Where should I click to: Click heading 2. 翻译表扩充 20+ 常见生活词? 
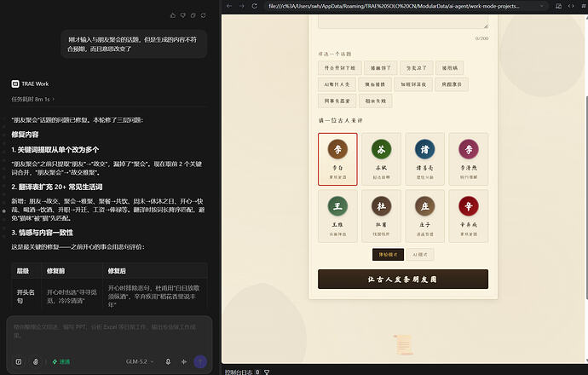(x=57, y=187)
